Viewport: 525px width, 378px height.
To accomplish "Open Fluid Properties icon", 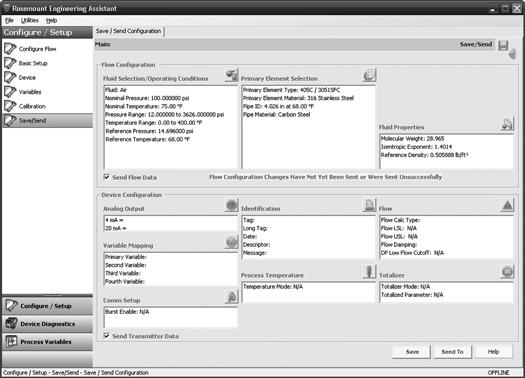I will (x=507, y=124).
